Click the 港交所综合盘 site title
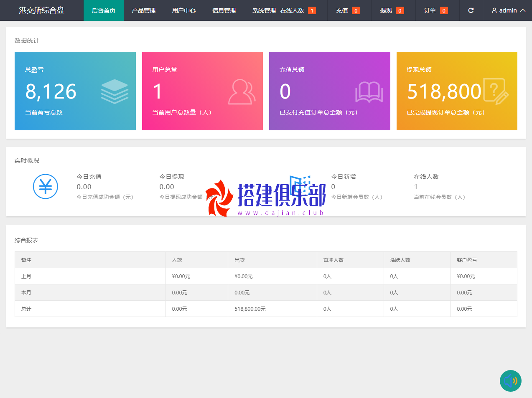Image resolution: width=532 pixels, height=398 pixels. [41, 10]
